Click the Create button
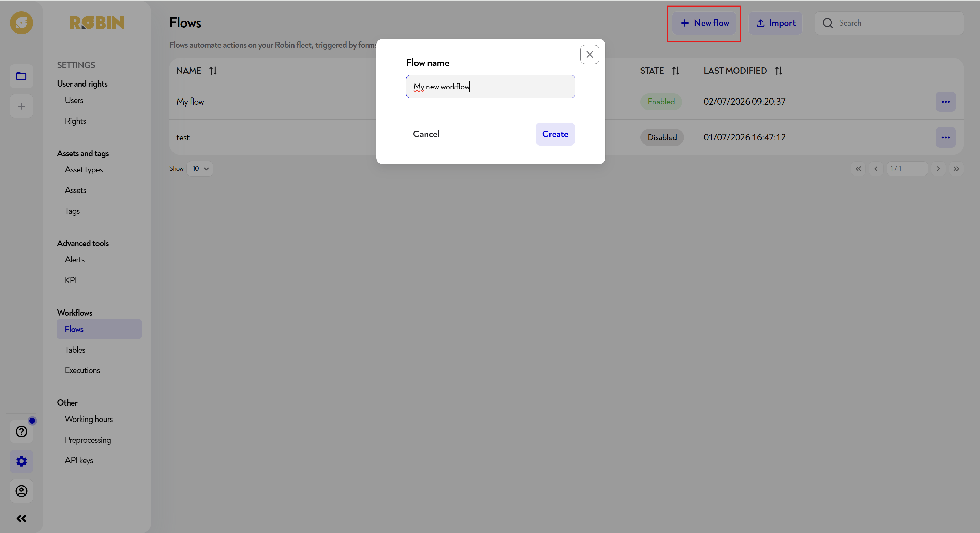The height and width of the screenshot is (533, 980). coord(555,134)
